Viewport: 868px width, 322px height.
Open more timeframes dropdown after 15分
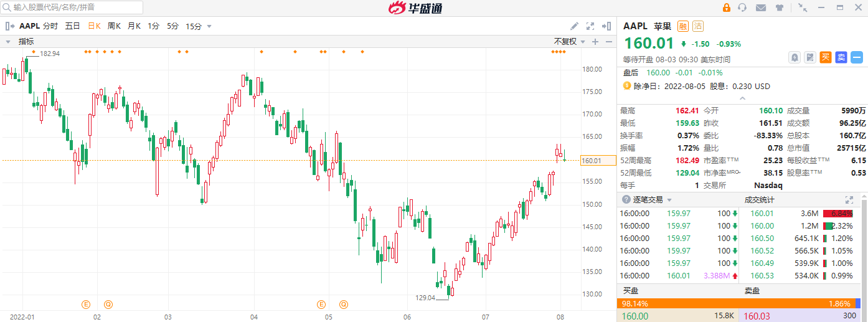tap(209, 27)
